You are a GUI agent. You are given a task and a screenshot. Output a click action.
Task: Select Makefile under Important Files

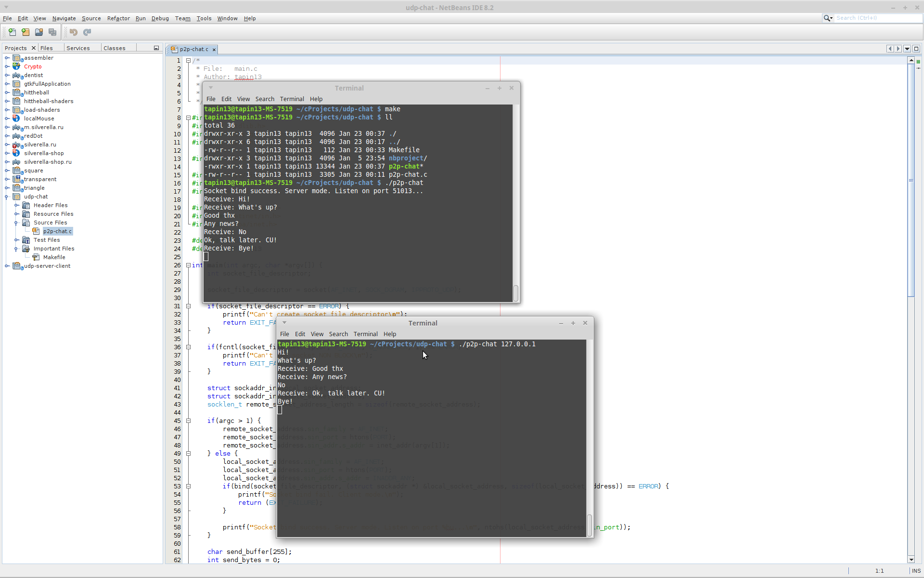coord(54,257)
